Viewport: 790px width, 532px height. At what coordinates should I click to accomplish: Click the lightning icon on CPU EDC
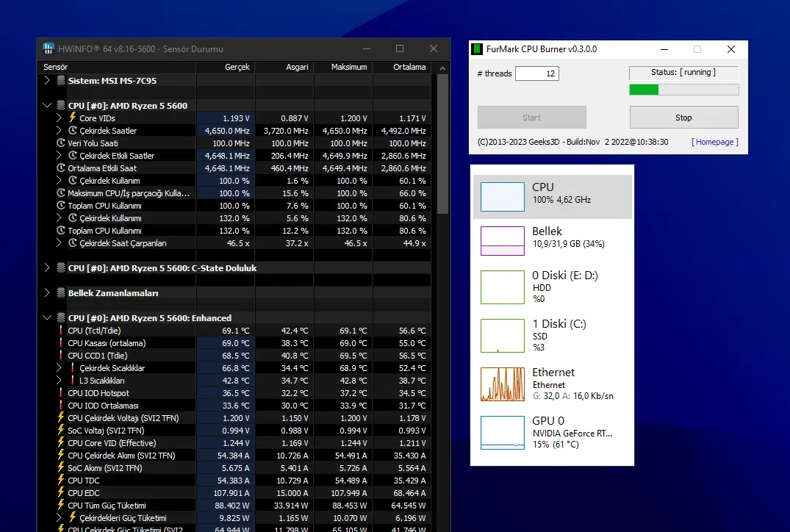61,492
